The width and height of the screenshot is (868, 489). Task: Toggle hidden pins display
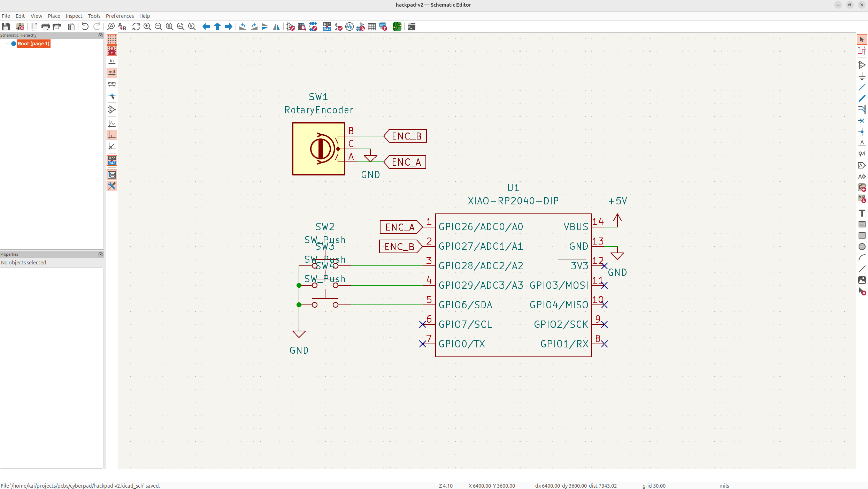tap(112, 110)
